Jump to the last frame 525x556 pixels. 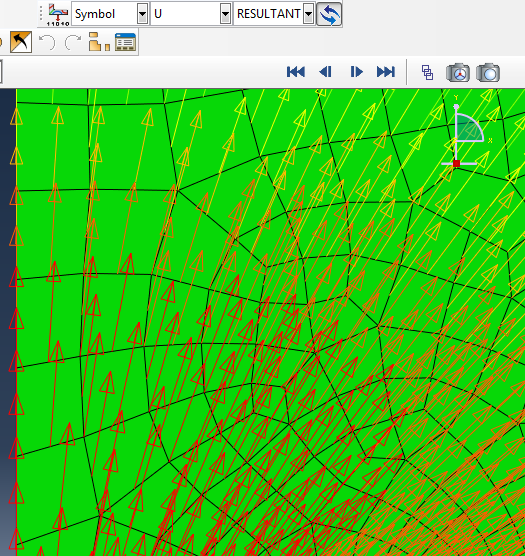pos(386,72)
